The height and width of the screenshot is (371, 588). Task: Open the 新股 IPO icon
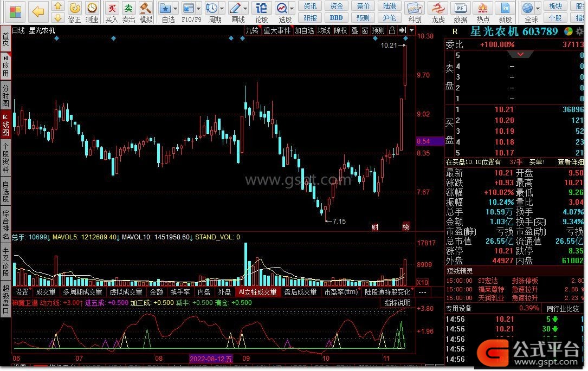click(505, 8)
